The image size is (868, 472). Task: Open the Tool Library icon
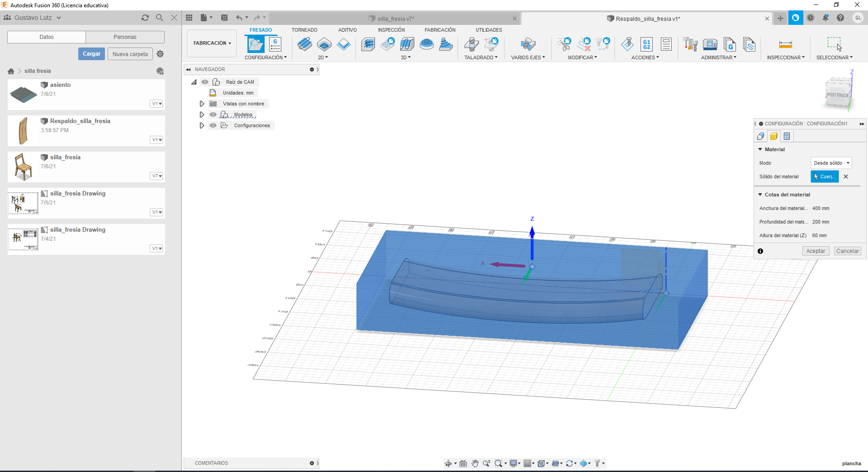pyautogui.click(x=691, y=44)
